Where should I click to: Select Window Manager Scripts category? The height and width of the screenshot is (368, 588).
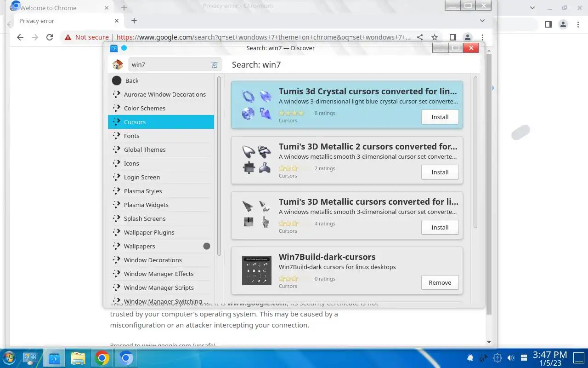(161, 287)
